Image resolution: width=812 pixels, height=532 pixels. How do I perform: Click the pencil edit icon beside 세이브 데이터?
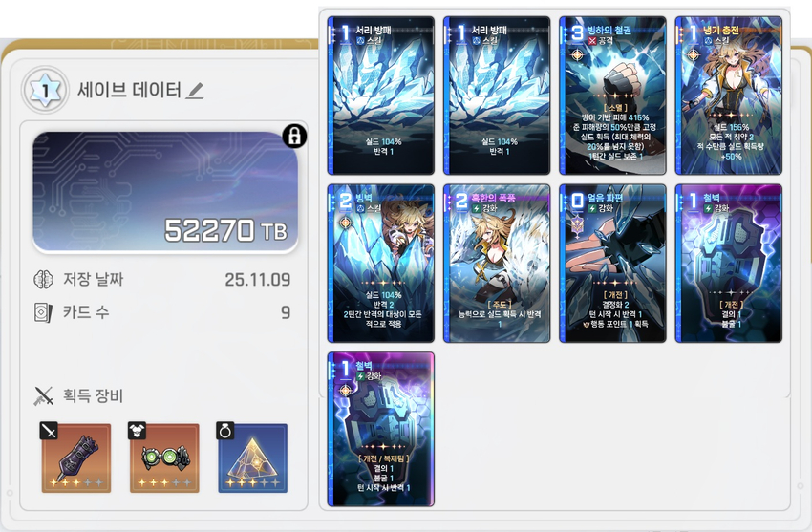tap(195, 91)
